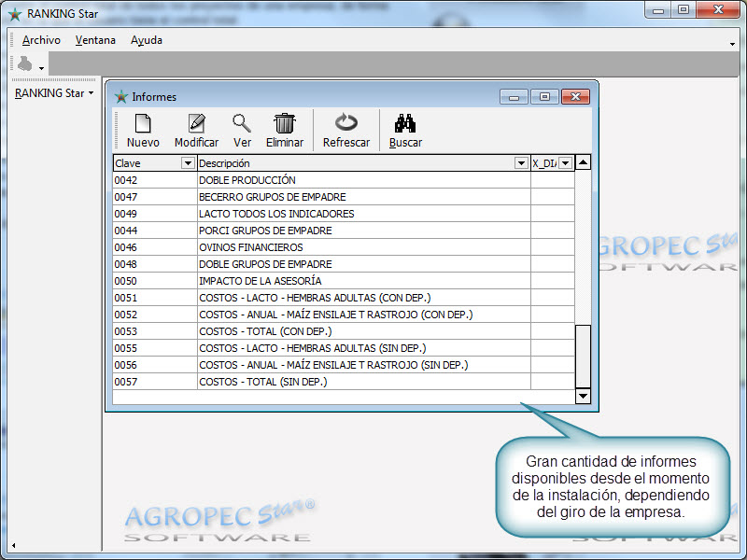This screenshot has height=560, width=747.
Task: Close the Informes window
Action: 575,97
